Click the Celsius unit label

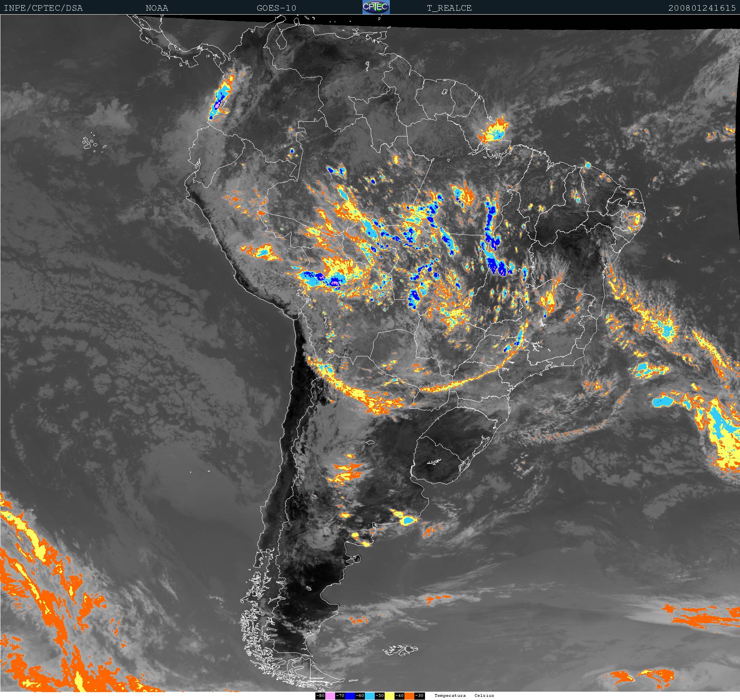[484, 696]
